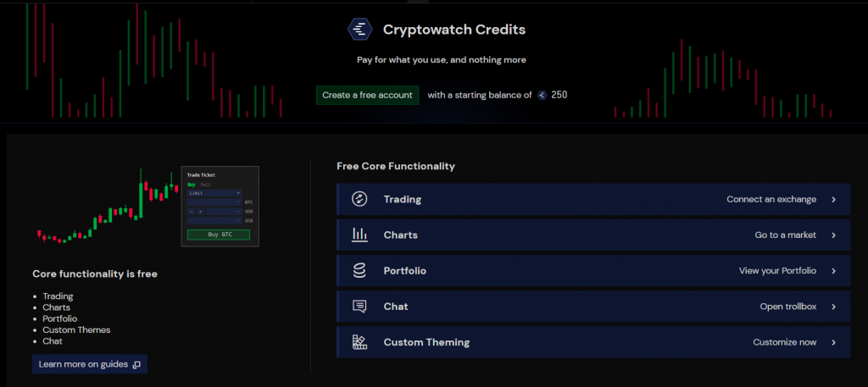868x387 pixels.
Task: Click the Custom Theming palette icon
Action: click(x=359, y=342)
